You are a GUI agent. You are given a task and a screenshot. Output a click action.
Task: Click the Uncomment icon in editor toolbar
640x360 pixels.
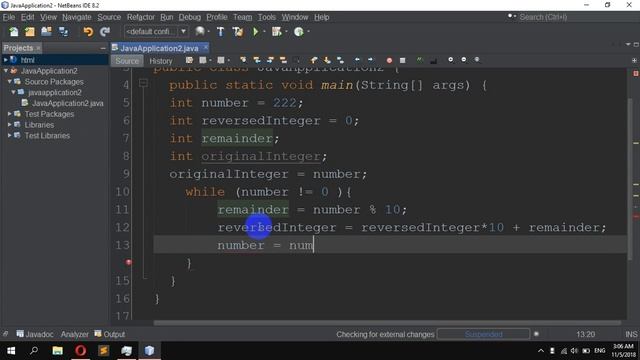point(433,60)
